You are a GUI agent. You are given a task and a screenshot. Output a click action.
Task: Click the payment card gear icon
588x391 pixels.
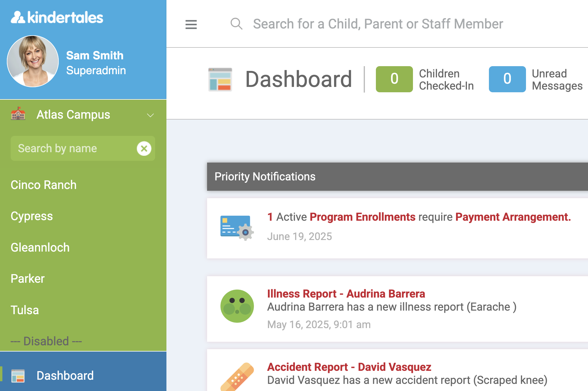237,228
